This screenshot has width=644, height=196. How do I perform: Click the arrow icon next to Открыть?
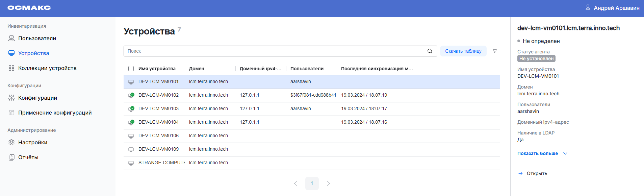520,173
